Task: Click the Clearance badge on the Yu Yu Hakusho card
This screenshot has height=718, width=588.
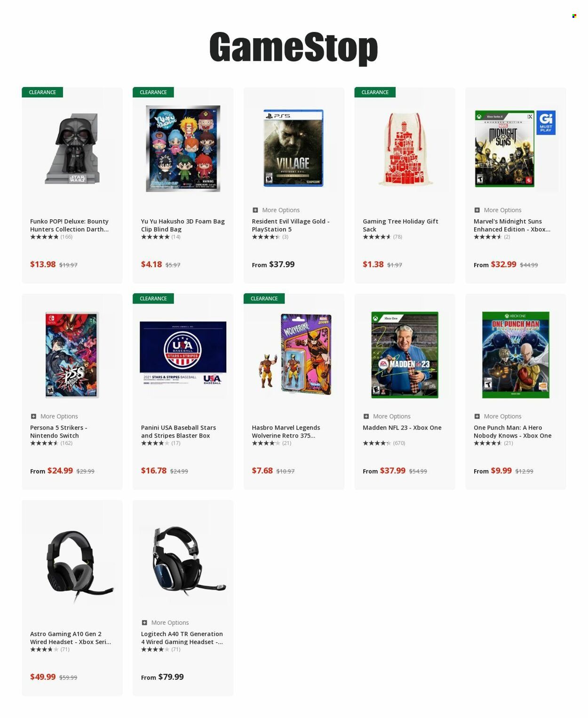Action: [x=153, y=92]
